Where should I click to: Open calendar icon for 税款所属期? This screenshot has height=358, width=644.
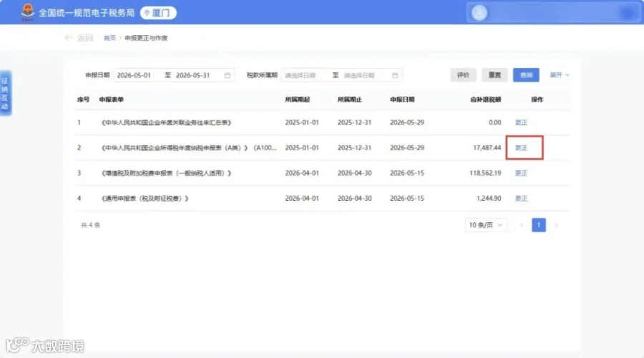[395, 76]
